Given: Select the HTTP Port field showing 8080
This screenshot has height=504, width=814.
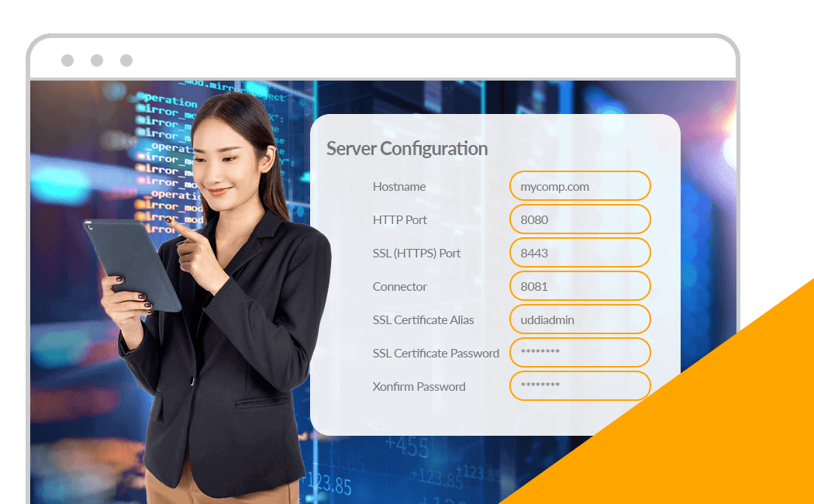Looking at the screenshot, I should pos(580,219).
